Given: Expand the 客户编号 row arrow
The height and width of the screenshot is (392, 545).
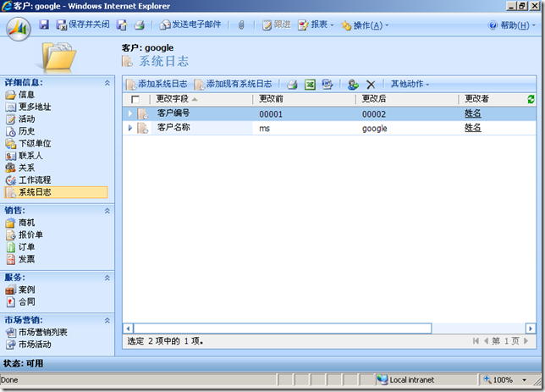Looking at the screenshot, I should click(130, 113).
